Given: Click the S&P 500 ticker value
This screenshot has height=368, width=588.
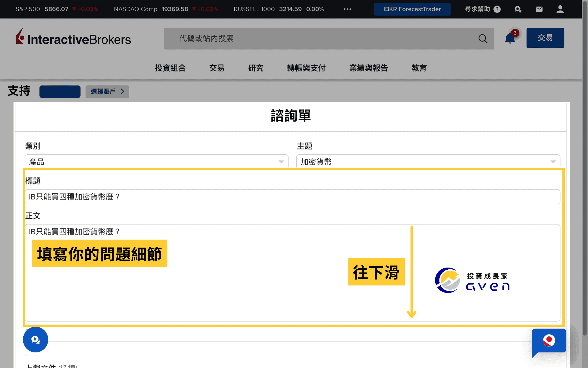Looking at the screenshot, I should [x=57, y=9].
